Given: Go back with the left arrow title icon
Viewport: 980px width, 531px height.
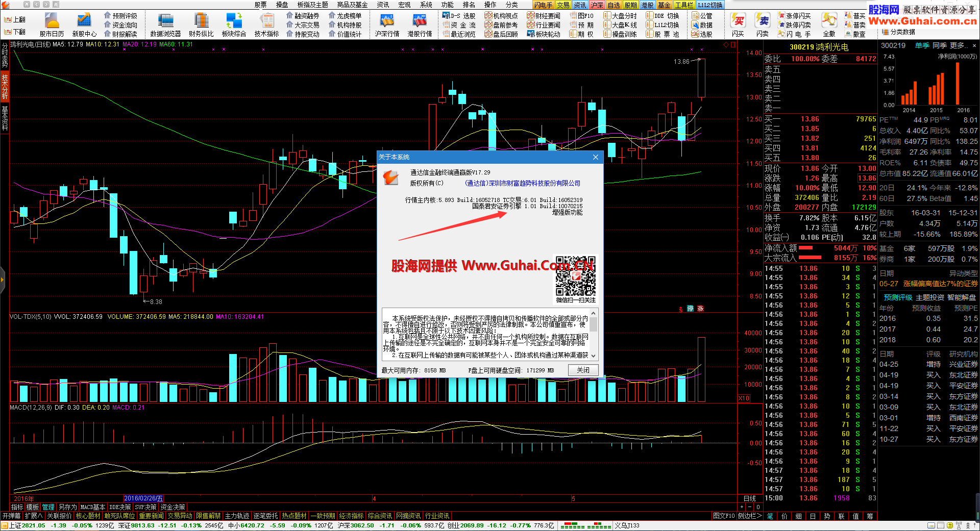Looking at the screenshot, I should tap(37, 4).
